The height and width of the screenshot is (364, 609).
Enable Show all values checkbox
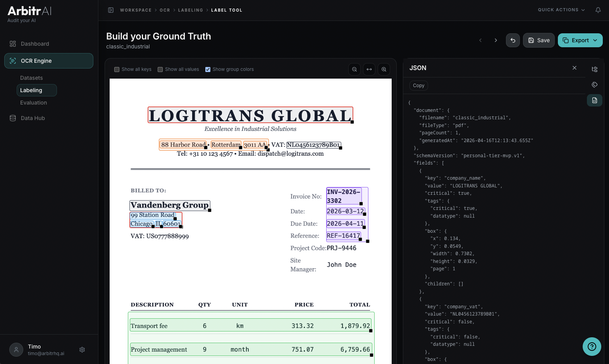[160, 69]
